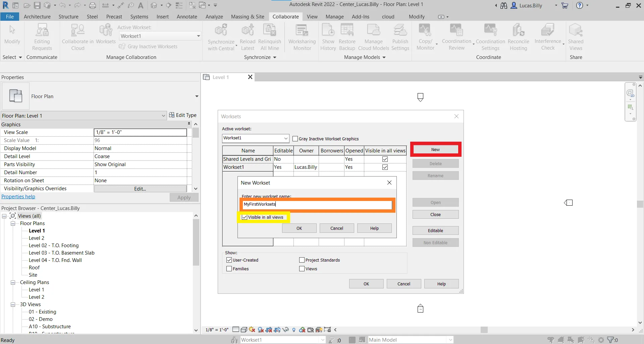Screen dimensions: 644x344
Task: Cancel the New Workset dialog
Action: pos(337,228)
